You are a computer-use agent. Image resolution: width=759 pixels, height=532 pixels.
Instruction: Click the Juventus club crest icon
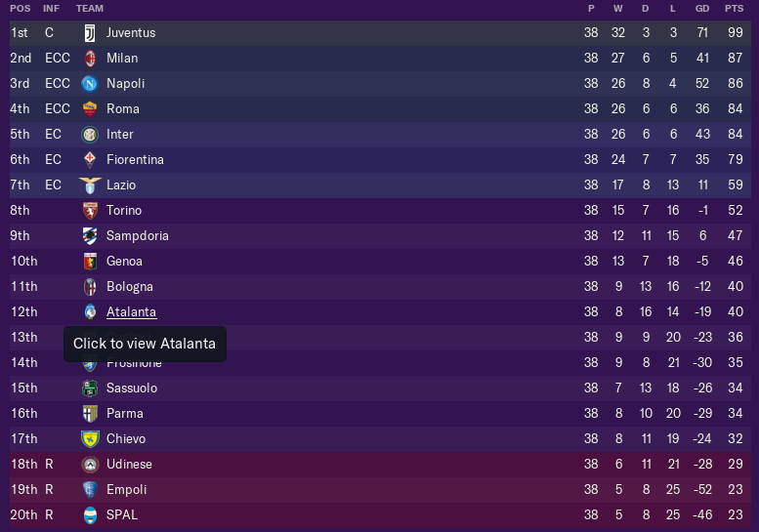pos(90,33)
